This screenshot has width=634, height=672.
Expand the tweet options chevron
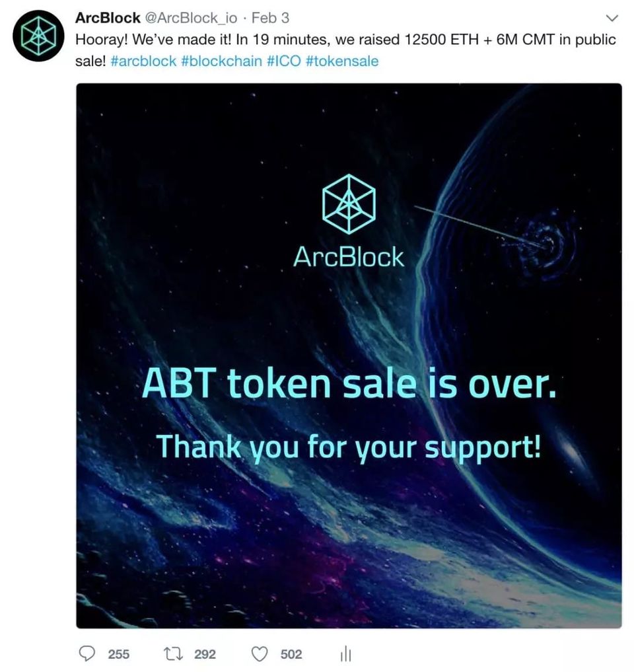(x=613, y=19)
